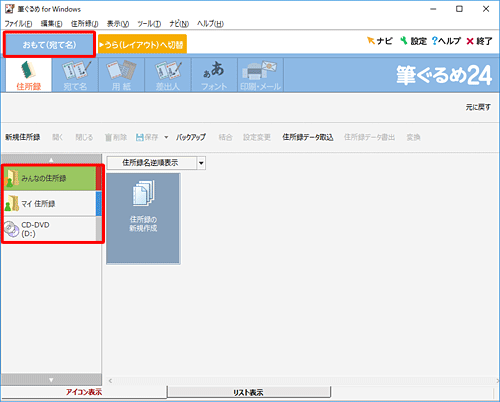Switch to リスト表示 list view
Viewport: 500px width, 402px height.
tap(248, 392)
